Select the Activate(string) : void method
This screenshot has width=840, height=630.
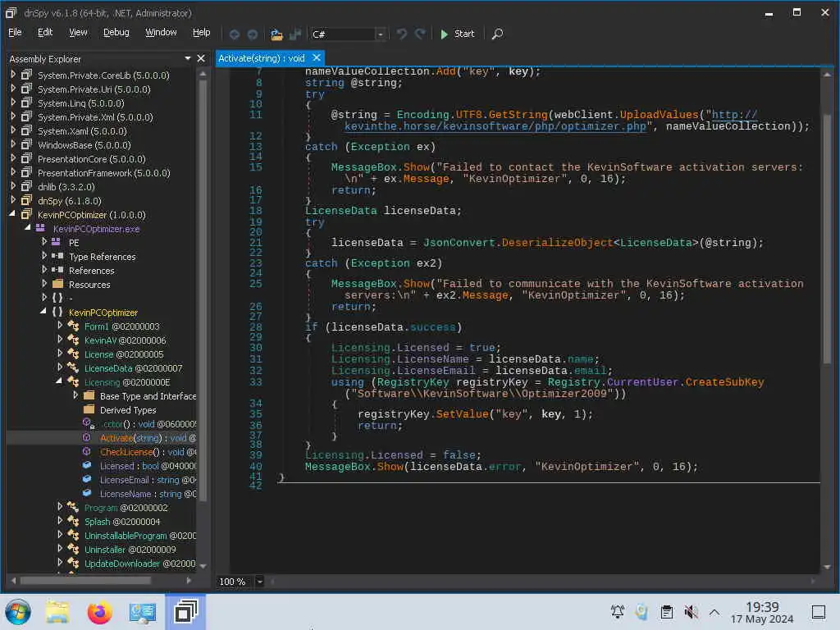[x=148, y=438]
